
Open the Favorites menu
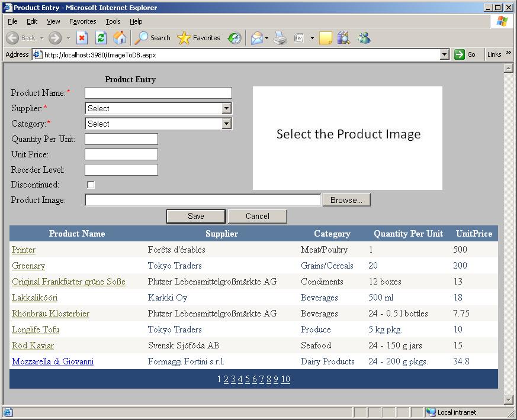point(82,21)
